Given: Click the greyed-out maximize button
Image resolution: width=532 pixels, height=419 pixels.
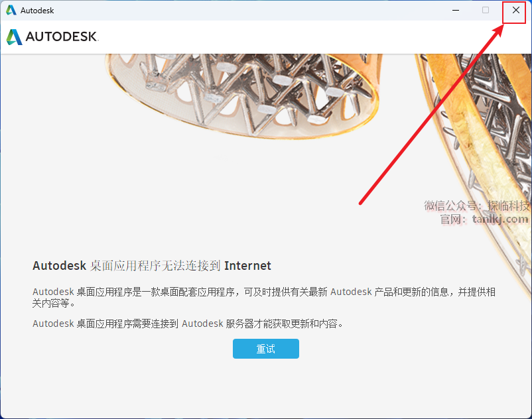Looking at the screenshot, I should (486, 10).
